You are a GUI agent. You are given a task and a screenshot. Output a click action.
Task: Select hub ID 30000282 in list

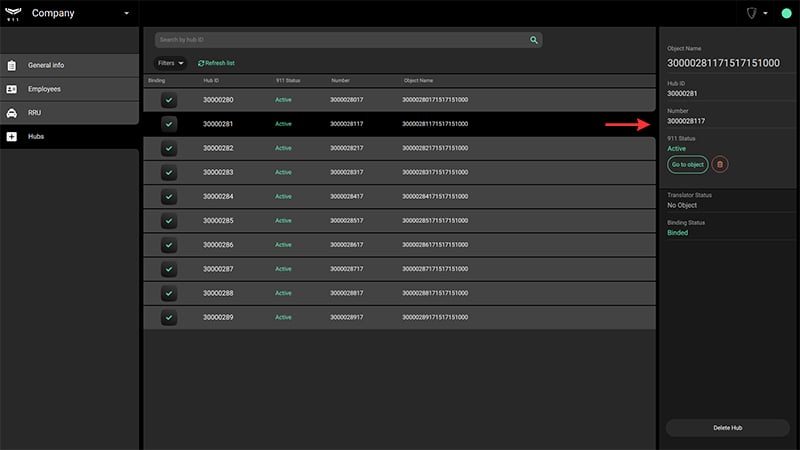coord(218,148)
